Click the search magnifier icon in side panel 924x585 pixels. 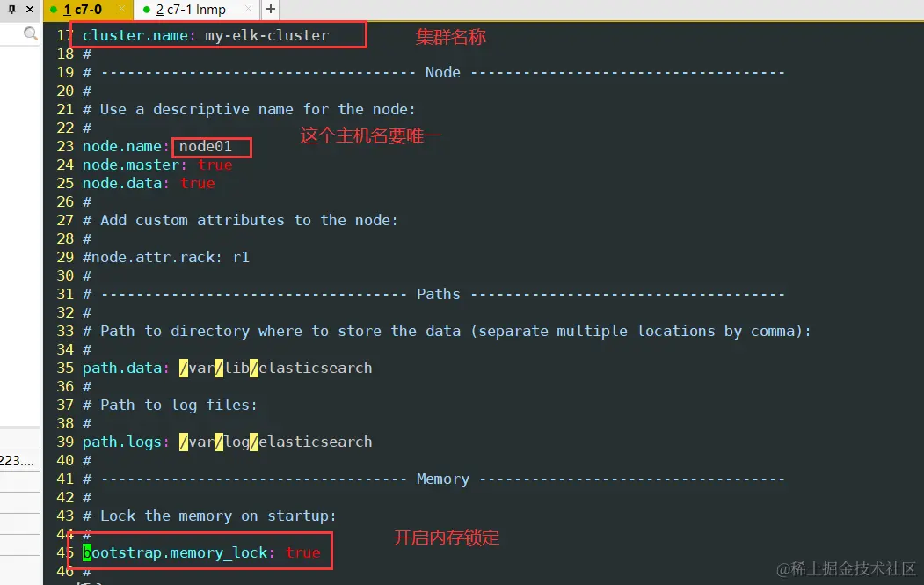coord(31,34)
